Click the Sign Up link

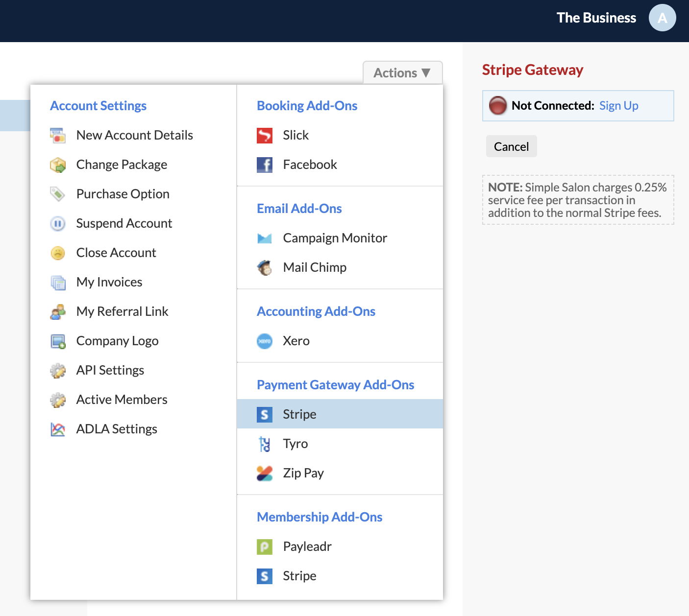coord(618,106)
